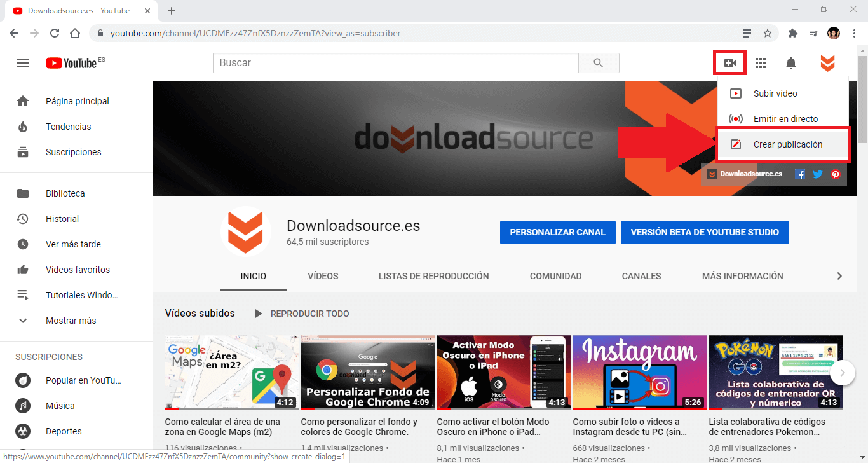Open the Chrome extensions puzzle icon
The height and width of the screenshot is (463, 868).
[792, 33]
